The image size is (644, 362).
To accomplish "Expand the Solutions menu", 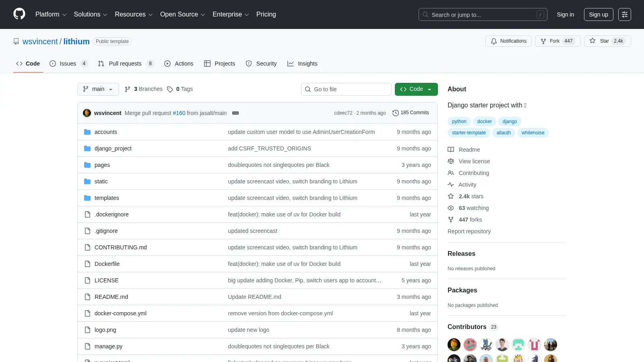I will [91, 14].
